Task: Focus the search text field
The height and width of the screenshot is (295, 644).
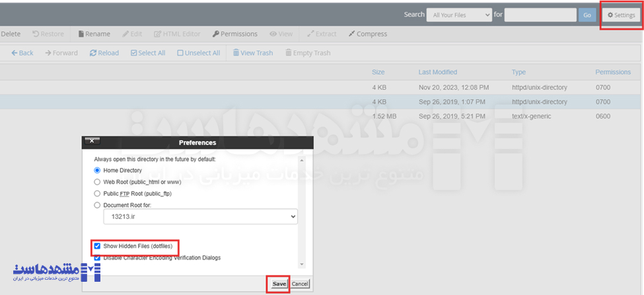Action: point(540,15)
